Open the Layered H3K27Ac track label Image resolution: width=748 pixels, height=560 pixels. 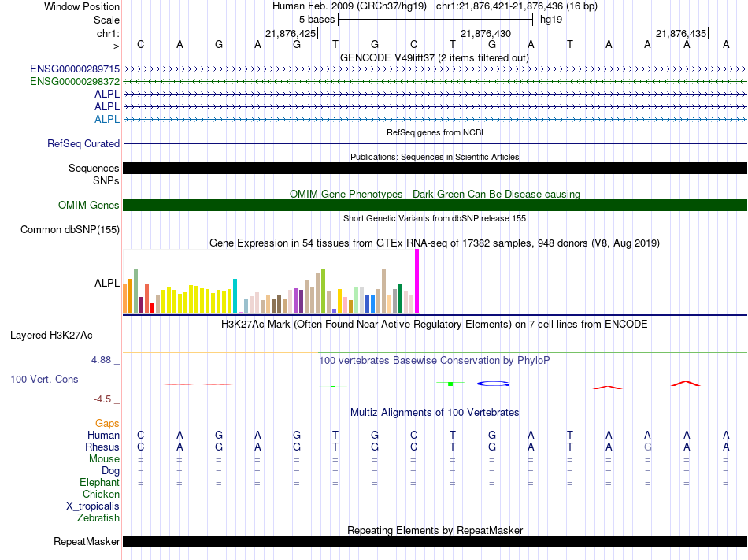51,336
